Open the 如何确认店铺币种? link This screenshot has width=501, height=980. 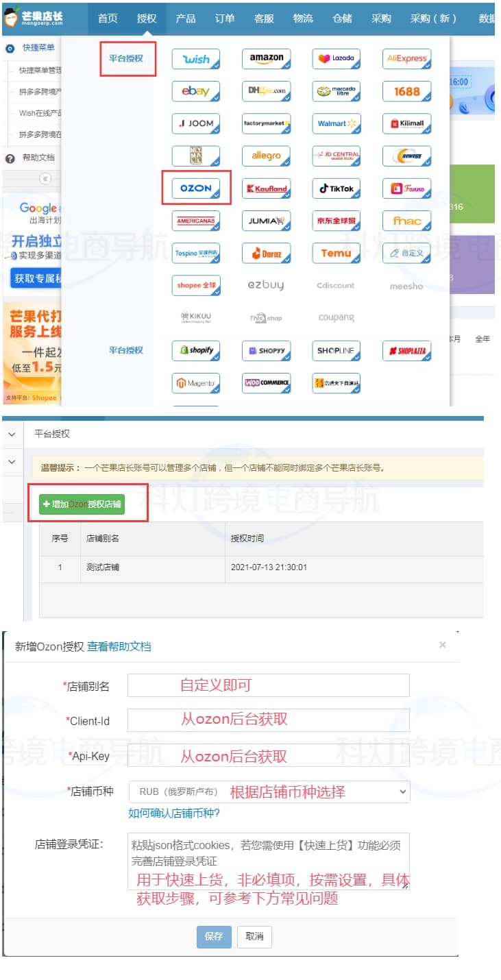tap(174, 813)
